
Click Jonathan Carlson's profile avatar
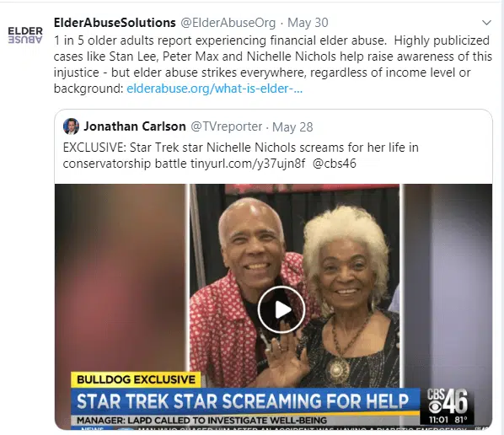(x=71, y=126)
